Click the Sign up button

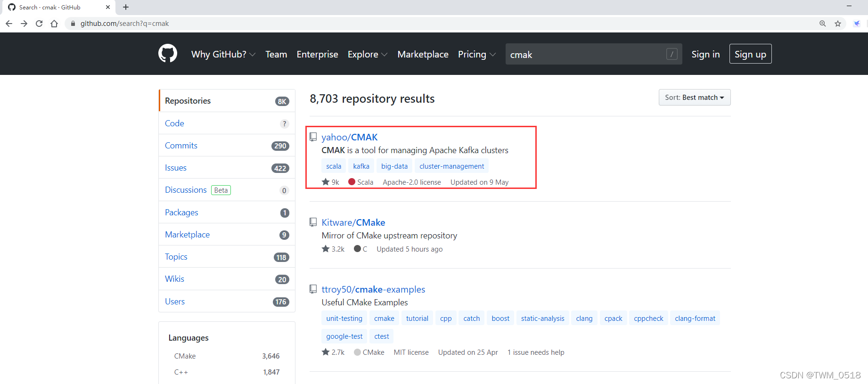[750, 54]
